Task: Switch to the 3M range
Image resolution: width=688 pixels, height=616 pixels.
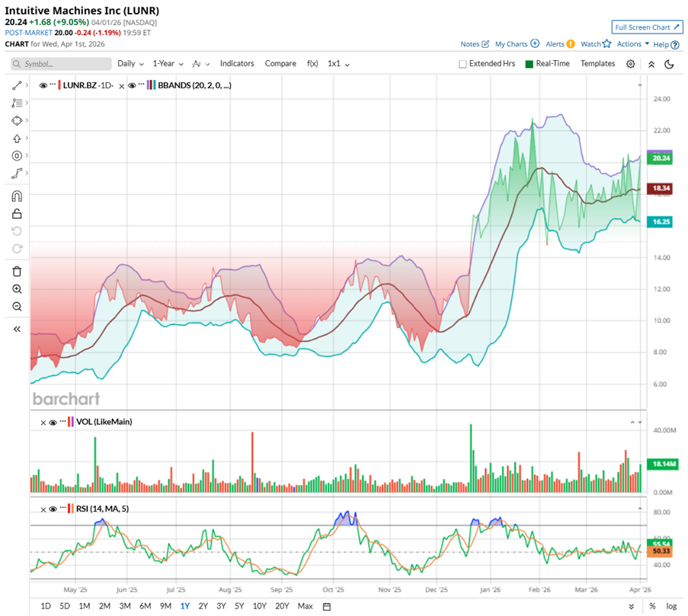Action: (125, 606)
